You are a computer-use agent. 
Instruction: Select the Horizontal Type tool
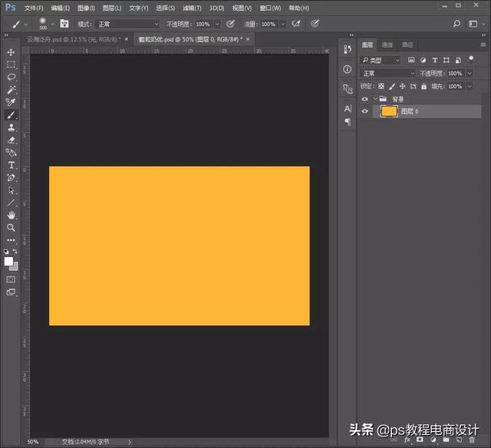[11, 165]
